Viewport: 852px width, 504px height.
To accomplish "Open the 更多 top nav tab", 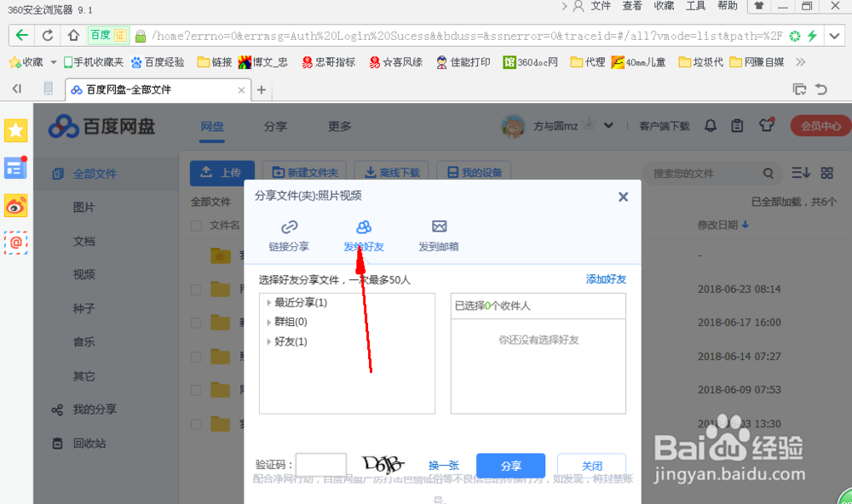I will click(x=340, y=127).
